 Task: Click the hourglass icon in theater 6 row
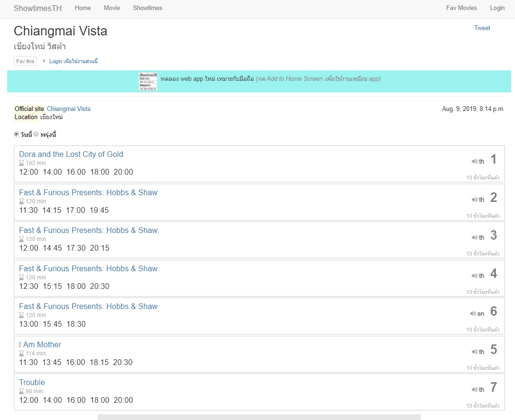coord(22,315)
